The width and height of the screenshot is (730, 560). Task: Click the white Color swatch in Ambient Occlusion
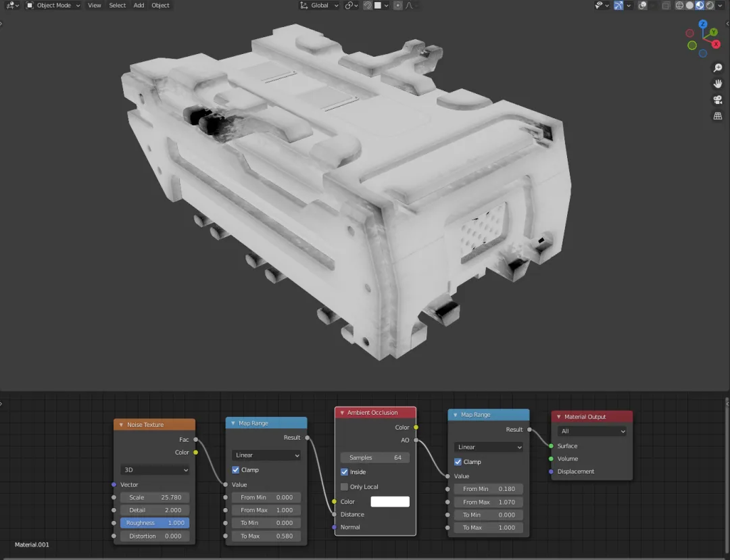(390, 502)
